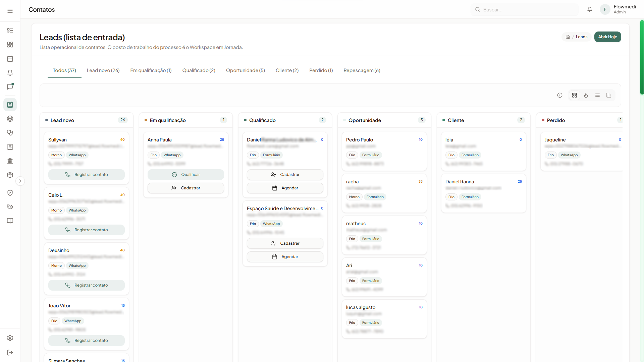644x362 pixels.
Task: Switch to Cliente (2) tab
Action: (x=287, y=70)
